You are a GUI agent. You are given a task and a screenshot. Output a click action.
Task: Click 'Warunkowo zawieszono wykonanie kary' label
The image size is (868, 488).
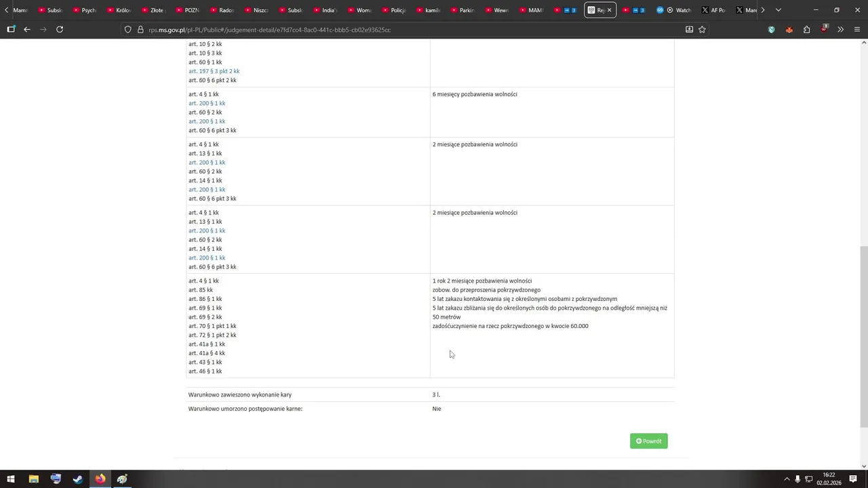click(240, 394)
